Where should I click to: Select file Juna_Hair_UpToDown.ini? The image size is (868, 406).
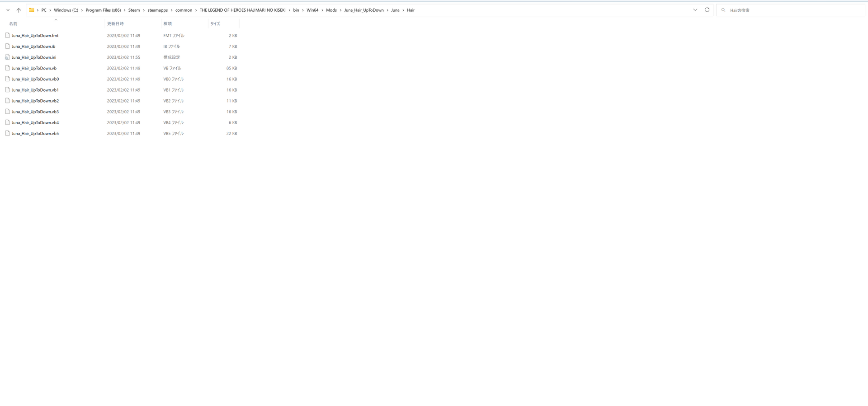click(34, 57)
